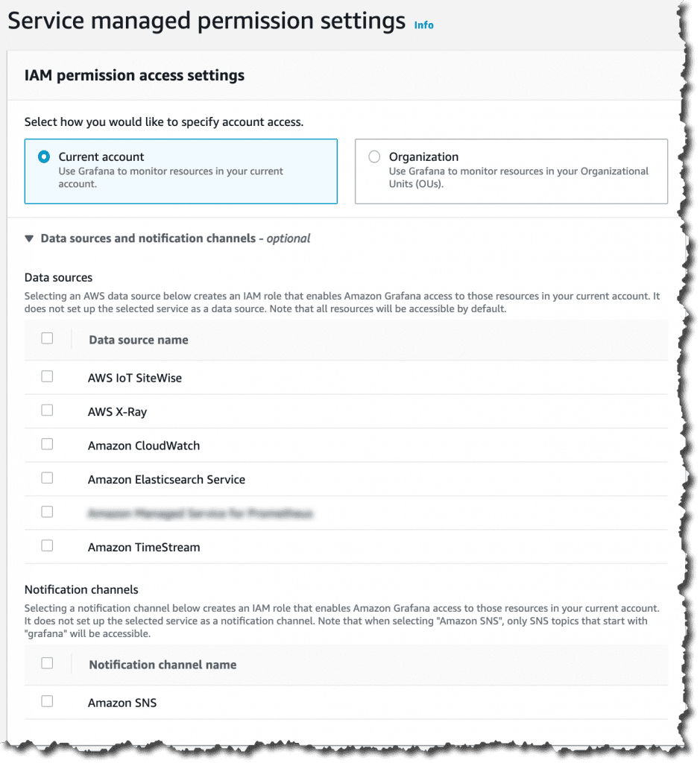Click the Amazon TimeStream row label

tap(144, 548)
